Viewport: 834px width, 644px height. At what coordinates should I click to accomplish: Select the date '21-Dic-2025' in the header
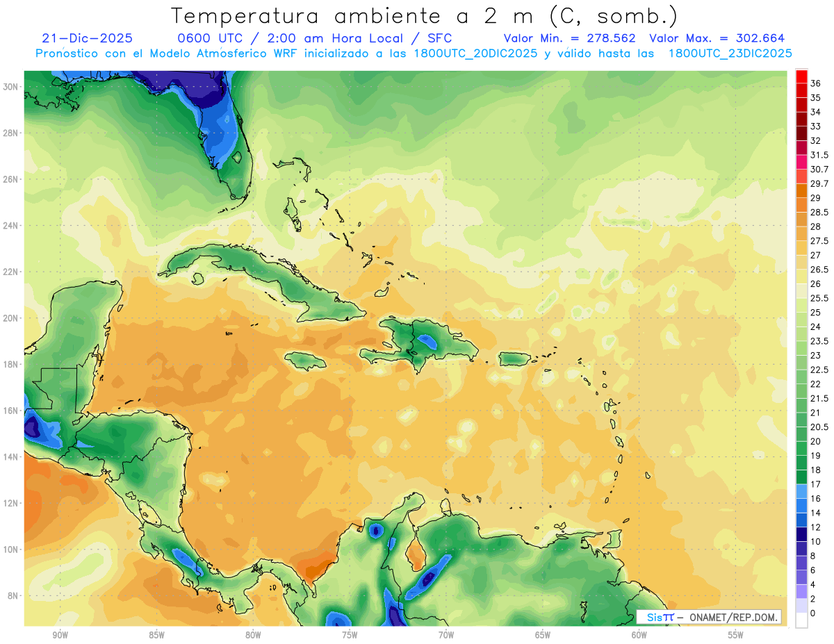[87, 38]
